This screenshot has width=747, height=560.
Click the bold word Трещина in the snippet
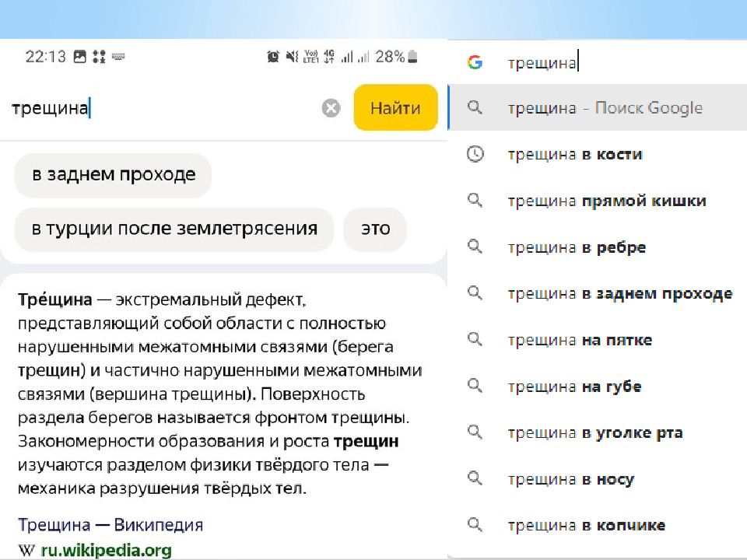54,299
